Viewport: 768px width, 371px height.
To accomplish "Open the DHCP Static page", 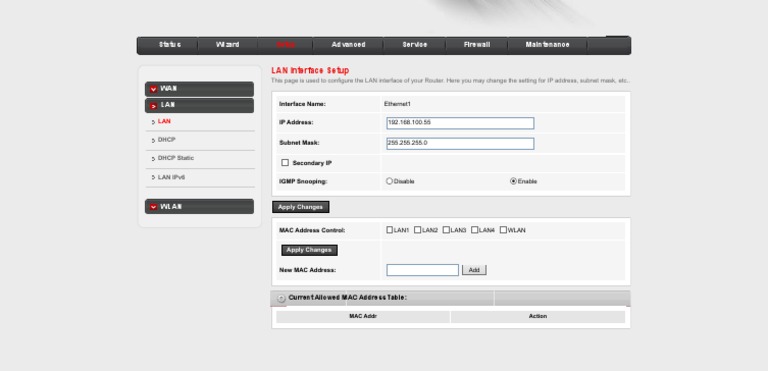I will 176,158.
